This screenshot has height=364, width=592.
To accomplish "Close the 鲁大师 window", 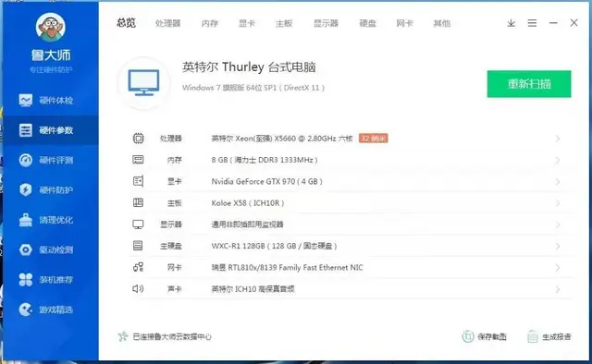I will 573,23.
